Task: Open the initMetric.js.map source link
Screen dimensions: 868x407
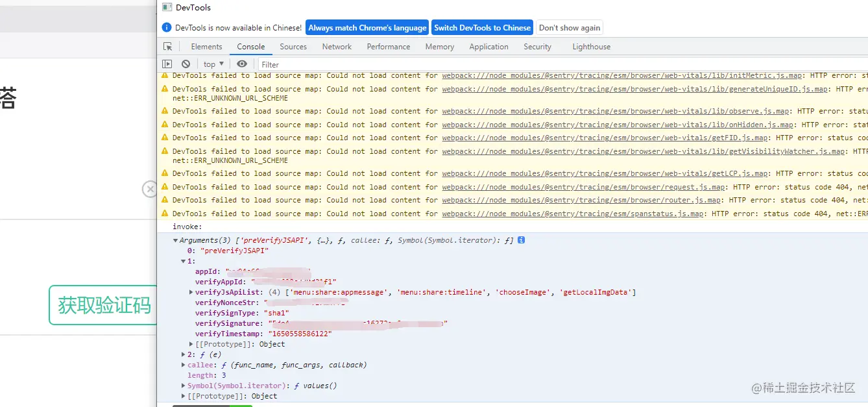Action: pyautogui.click(x=622, y=75)
